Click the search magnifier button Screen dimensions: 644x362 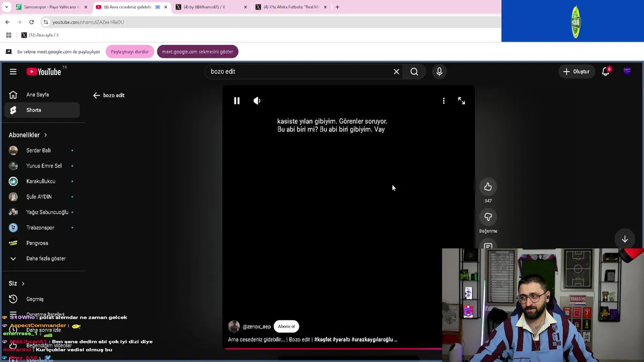(x=414, y=71)
